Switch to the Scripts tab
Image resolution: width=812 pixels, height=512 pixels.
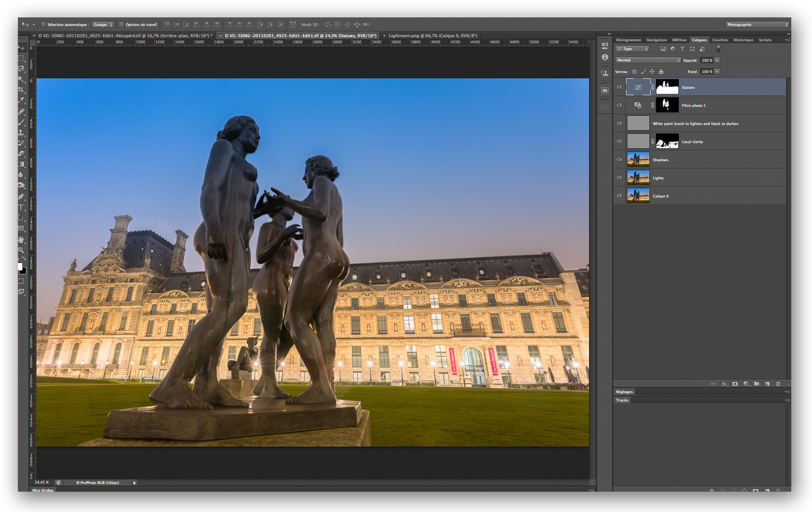(x=765, y=40)
